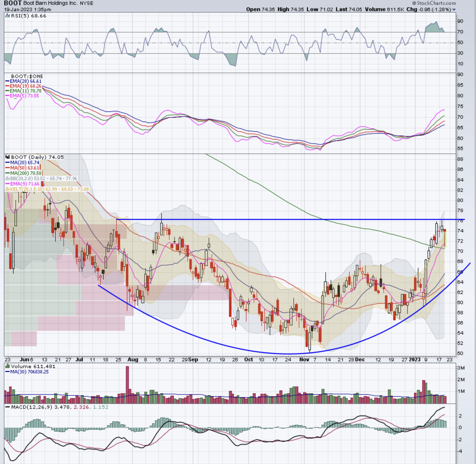Click the Last 74.05 value

pos(349,9)
